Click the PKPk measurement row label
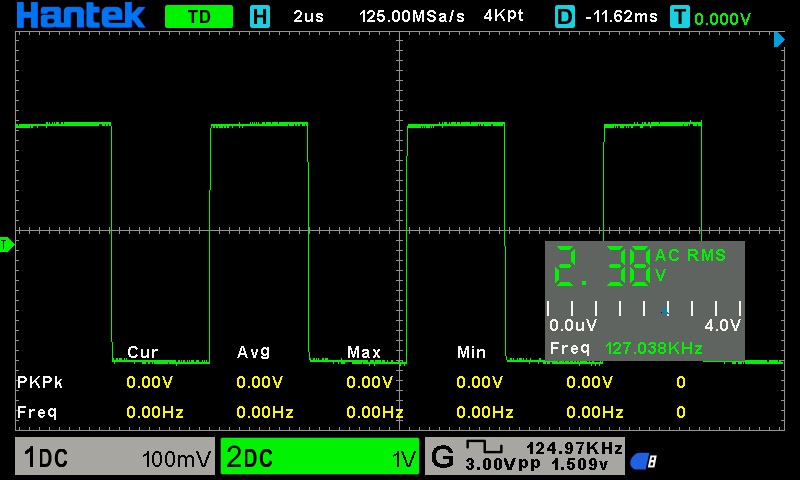This screenshot has height=480, width=800. click(x=39, y=382)
